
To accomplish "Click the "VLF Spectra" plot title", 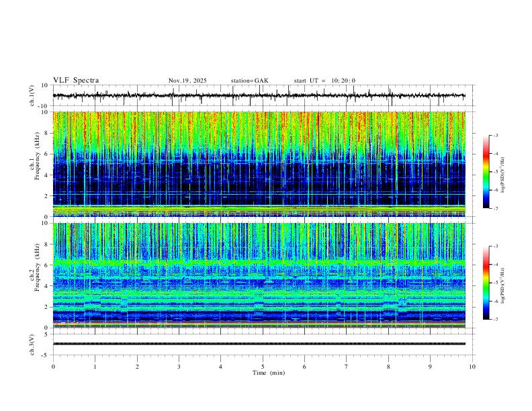I will pyautogui.click(x=76, y=81).
